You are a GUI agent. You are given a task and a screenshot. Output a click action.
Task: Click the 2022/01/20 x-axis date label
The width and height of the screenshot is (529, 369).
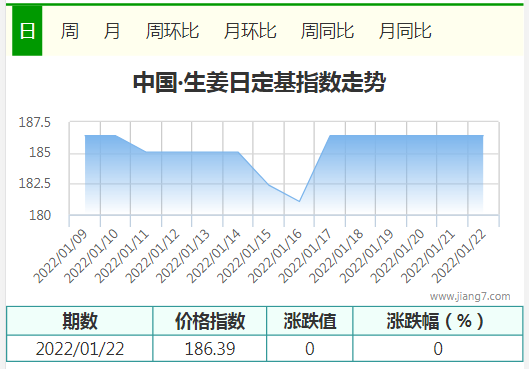[397, 256]
